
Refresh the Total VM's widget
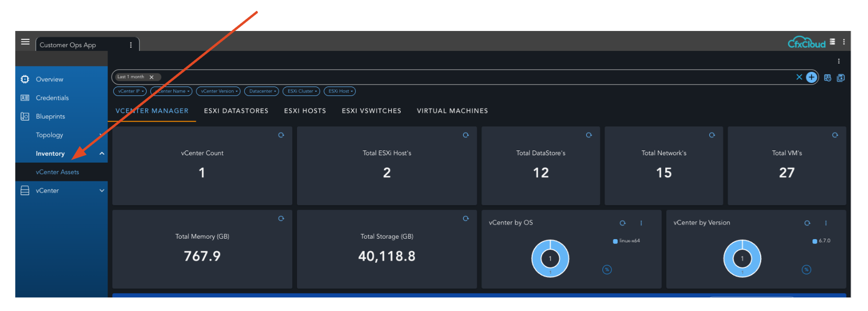[835, 135]
